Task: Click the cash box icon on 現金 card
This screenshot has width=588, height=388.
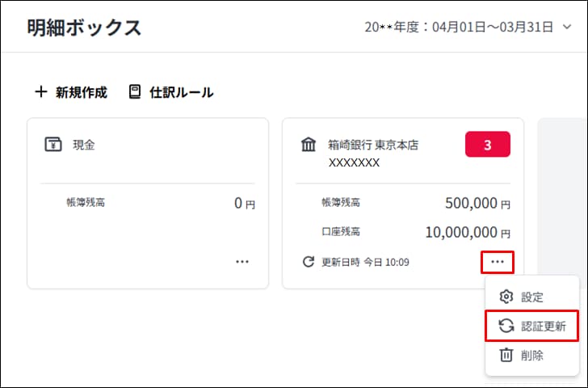Action: tap(53, 145)
